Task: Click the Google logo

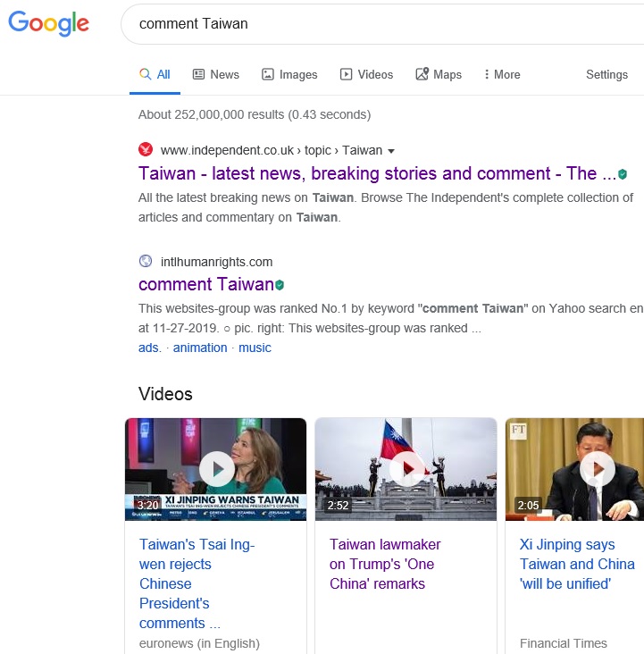Action: pos(49,24)
